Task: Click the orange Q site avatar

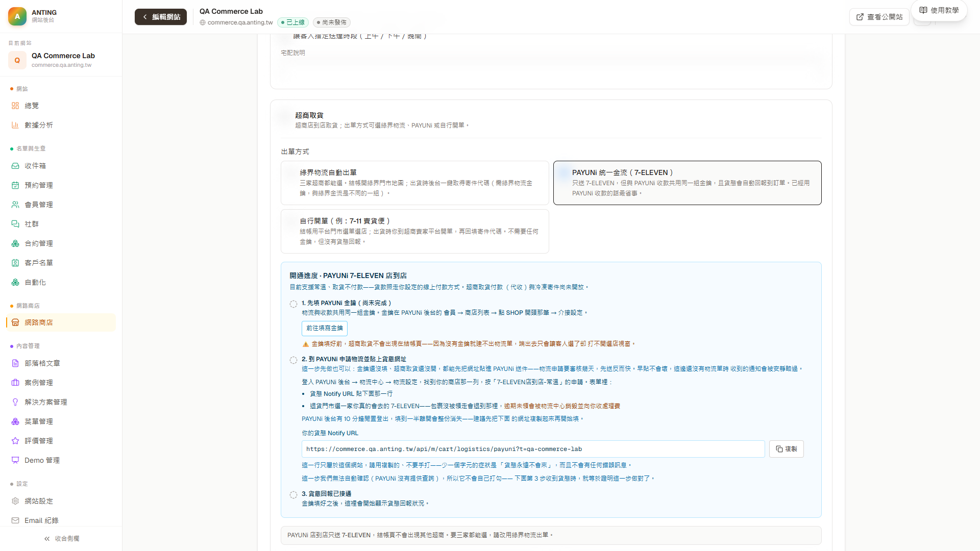Action: tap(17, 60)
